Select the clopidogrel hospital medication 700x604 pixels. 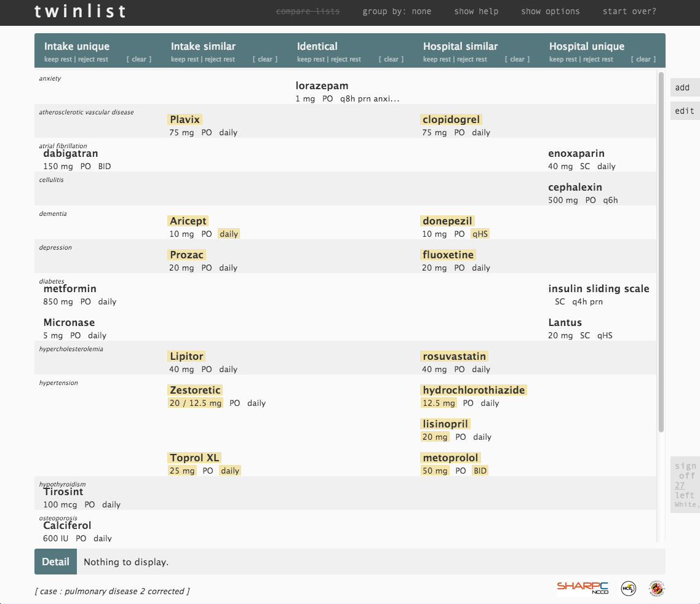[451, 120]
